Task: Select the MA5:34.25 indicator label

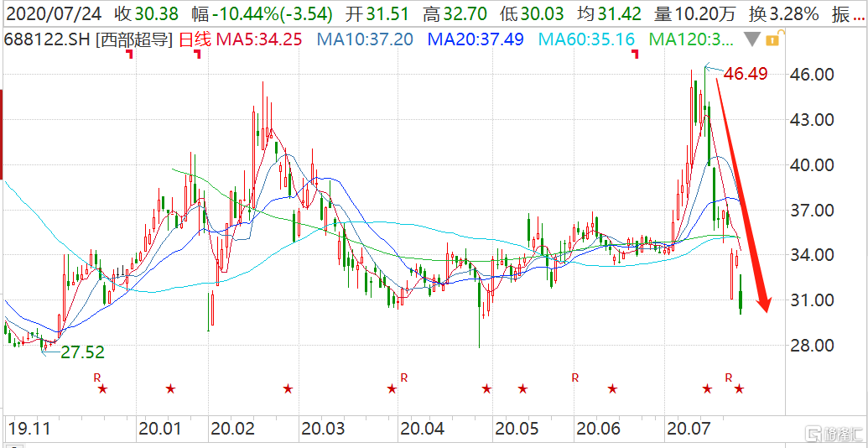Action: click(x=258, y=39)
